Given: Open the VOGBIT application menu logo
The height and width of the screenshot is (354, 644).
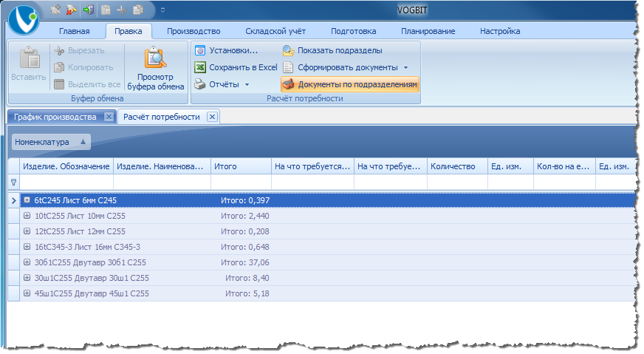Looking at the screenshot, I should click(x=24, y=20).
